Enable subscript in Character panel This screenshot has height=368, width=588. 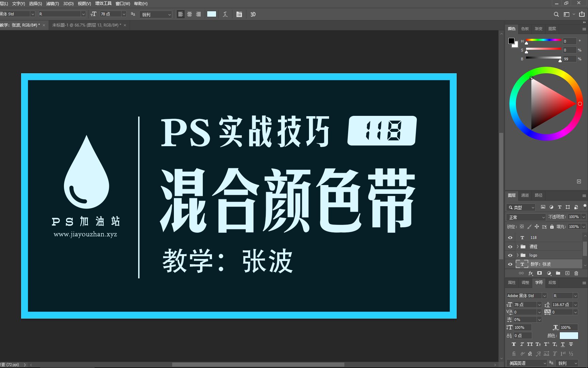tap(555, 344)
